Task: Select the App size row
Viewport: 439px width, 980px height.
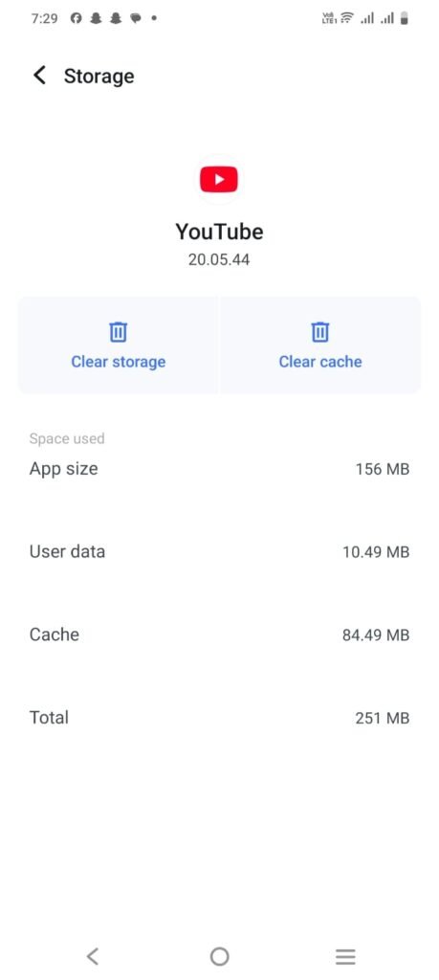Action: [x=219, y=469]
